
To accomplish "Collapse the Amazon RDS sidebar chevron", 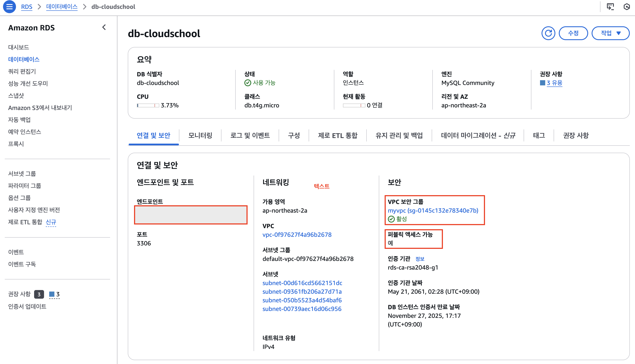I will point(104,27).
